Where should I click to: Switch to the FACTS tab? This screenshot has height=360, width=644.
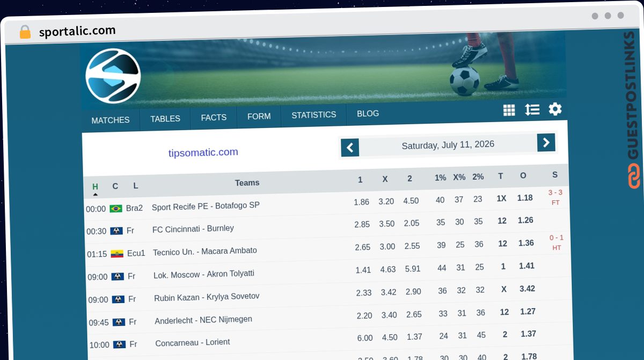click(214, 117)
